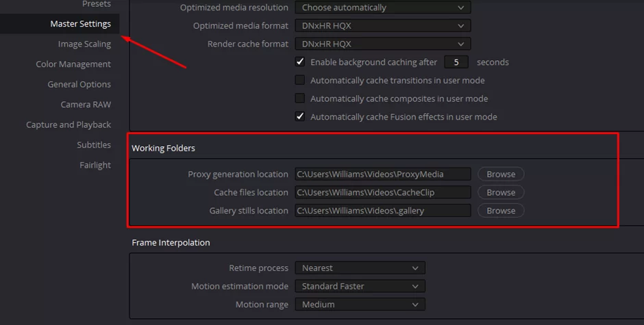Select Image Scaling in sidebar
Screen dimensions: 644x325
click(84, 44)
